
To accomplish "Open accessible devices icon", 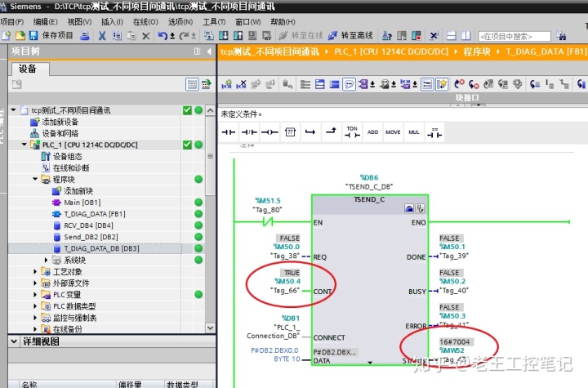I will [387, 36].
